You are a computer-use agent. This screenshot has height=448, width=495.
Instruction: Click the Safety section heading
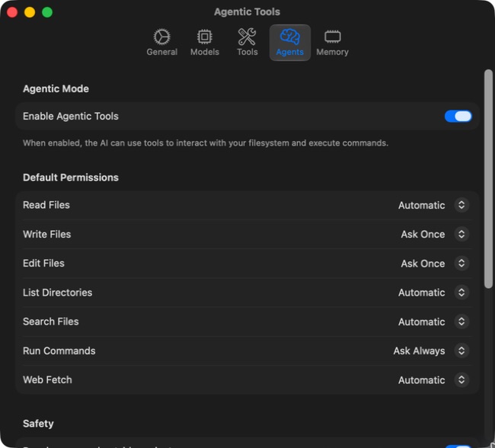tap(38, 424)
